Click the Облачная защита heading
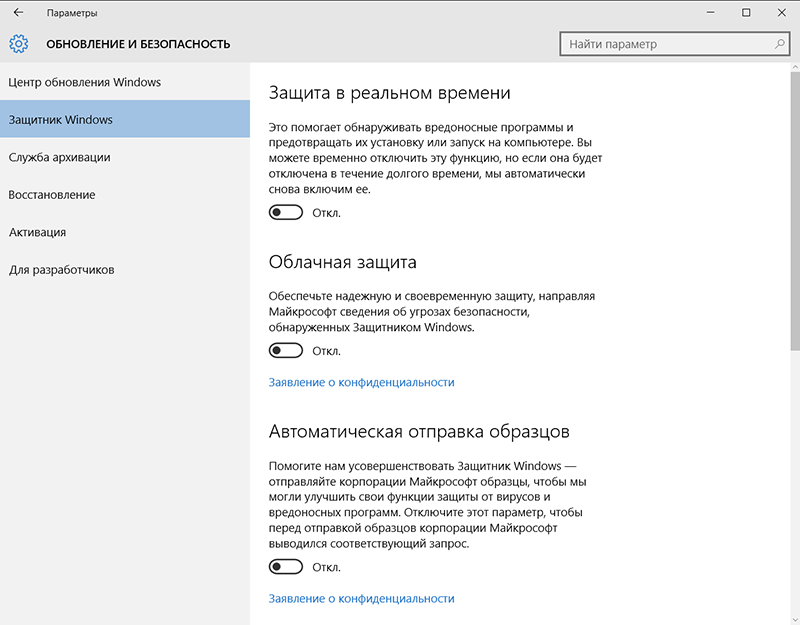The image size is (800, 625). [342, 262]
